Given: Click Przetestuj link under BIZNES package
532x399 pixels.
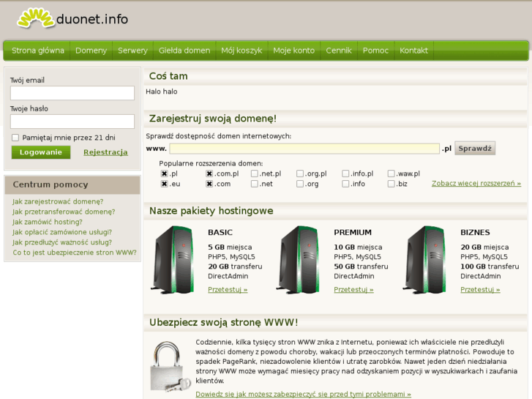Looking at the screenshot, I should coord(480,290).
